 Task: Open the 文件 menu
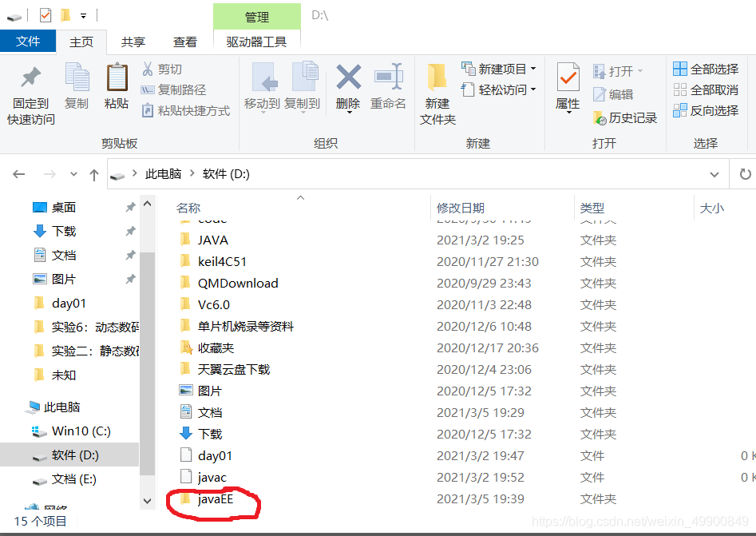pos(28,42)
